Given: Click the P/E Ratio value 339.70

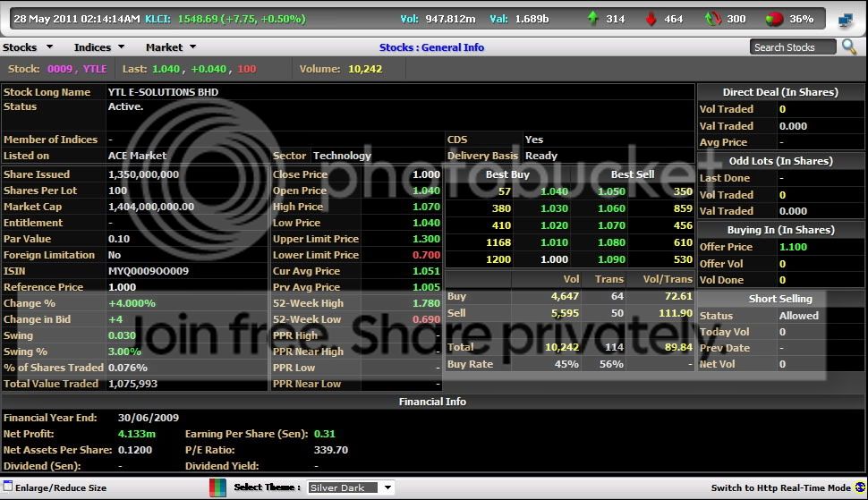Looking at the screenshot, I should 331,450.
